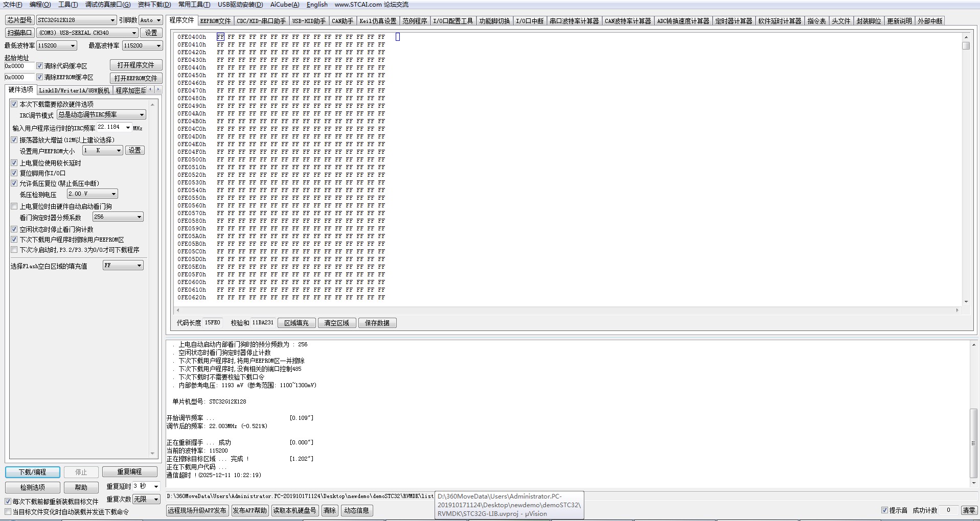Enable 上电复位时由硬件自动启动看门狗 checkbox

pos(14,206)
